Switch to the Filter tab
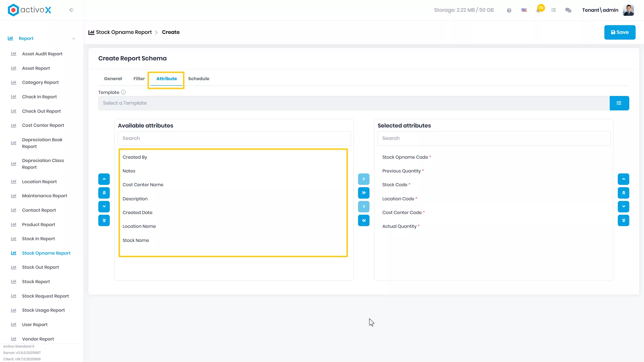This screenshot has width=644, height=362. [x=139, y=79]
